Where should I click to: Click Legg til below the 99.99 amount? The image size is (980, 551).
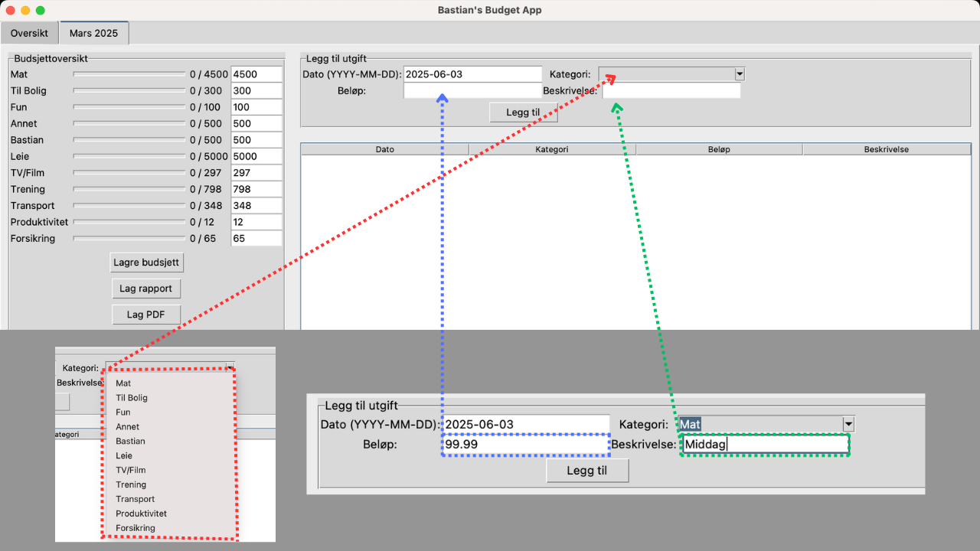[587, 471]
